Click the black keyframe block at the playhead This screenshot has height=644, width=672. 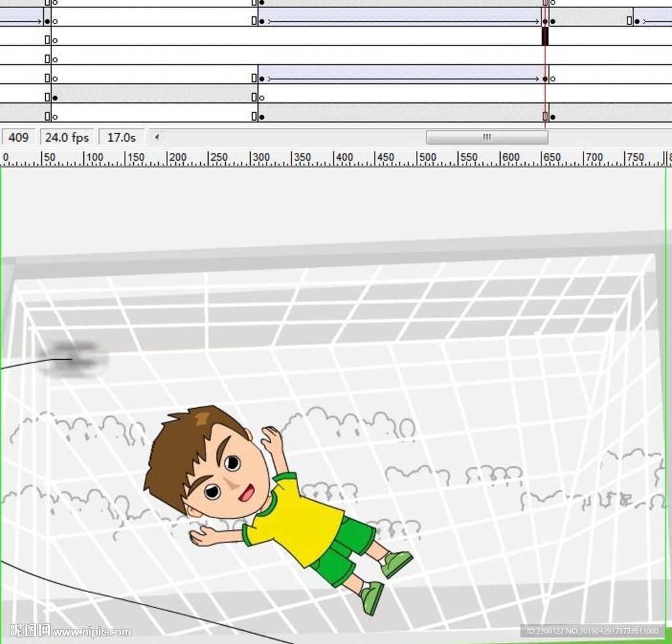[545, 36]
